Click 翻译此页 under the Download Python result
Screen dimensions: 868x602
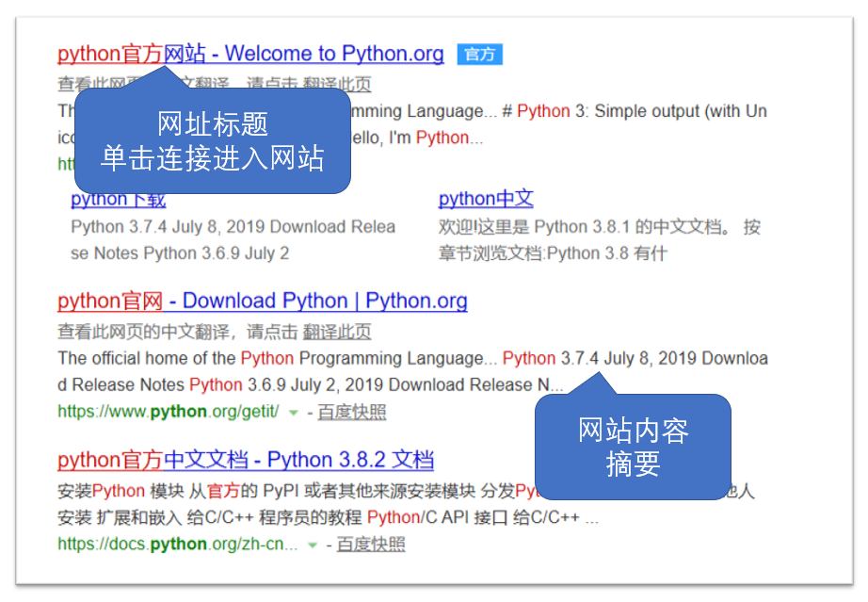pos(337,332)
